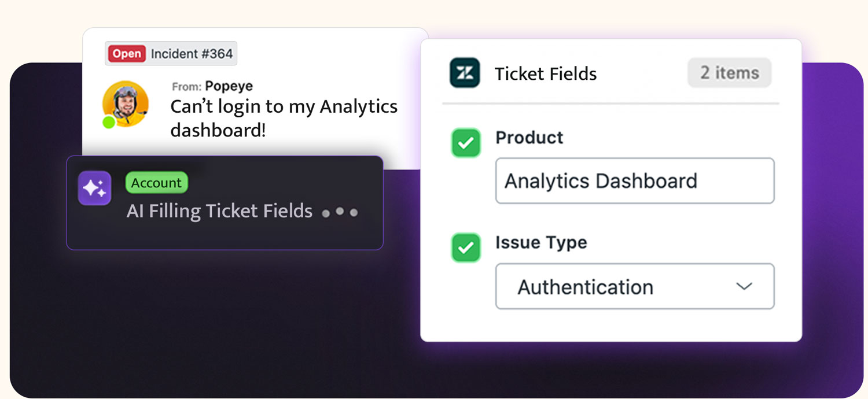Click the red Open status badge
The width and height of the screenshot is (868, 399).
tap(127, 53)
